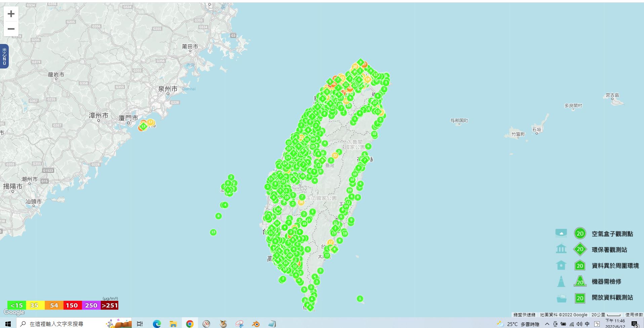Toggle the house icon for anomalous data
Viewport: 644px width, 328px height.
[561, 265]
